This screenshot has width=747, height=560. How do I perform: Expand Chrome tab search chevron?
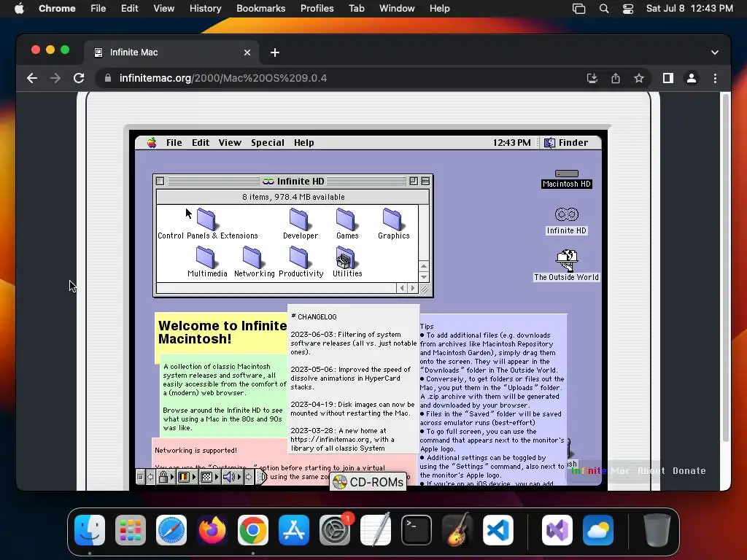715,52
